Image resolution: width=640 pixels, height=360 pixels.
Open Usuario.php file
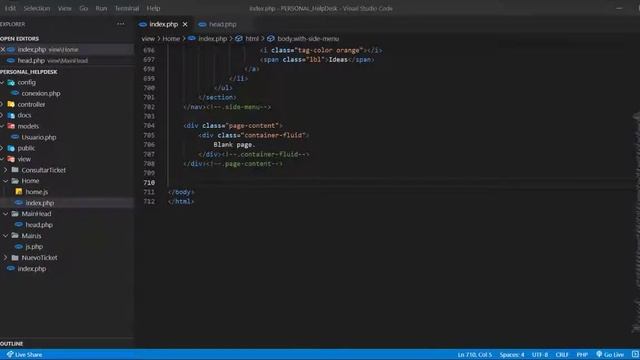pos(39,138)
